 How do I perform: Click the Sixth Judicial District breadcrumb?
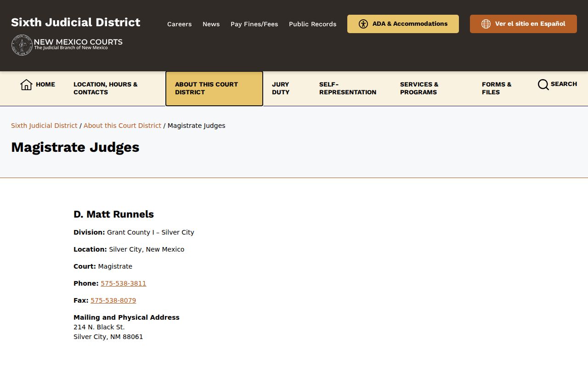coord(44,126)
